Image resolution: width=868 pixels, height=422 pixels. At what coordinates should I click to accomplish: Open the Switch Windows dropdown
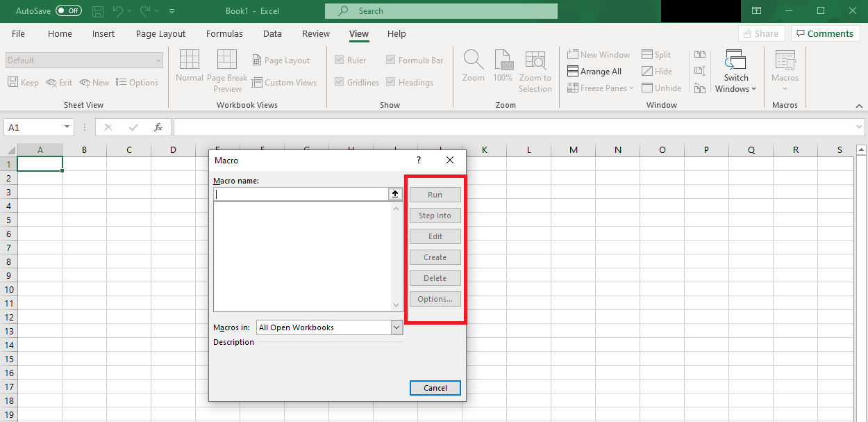(x=736, y=71)
